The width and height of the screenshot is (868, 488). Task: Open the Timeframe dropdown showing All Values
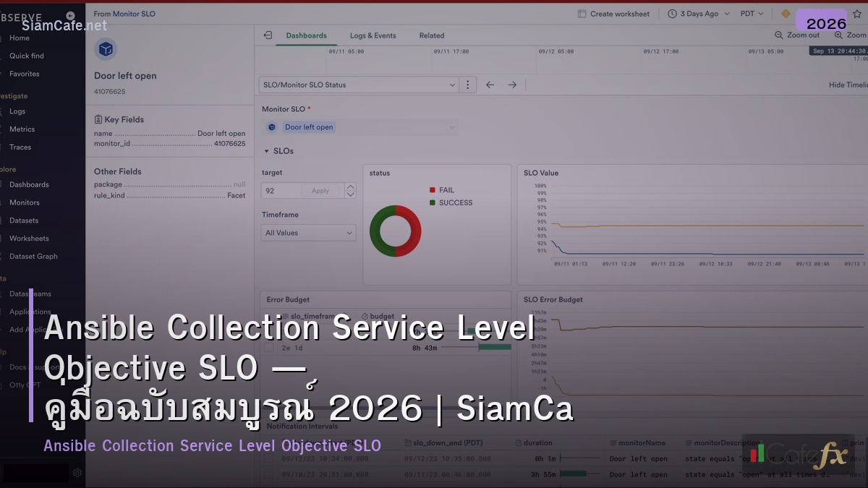tap(307, 232)
